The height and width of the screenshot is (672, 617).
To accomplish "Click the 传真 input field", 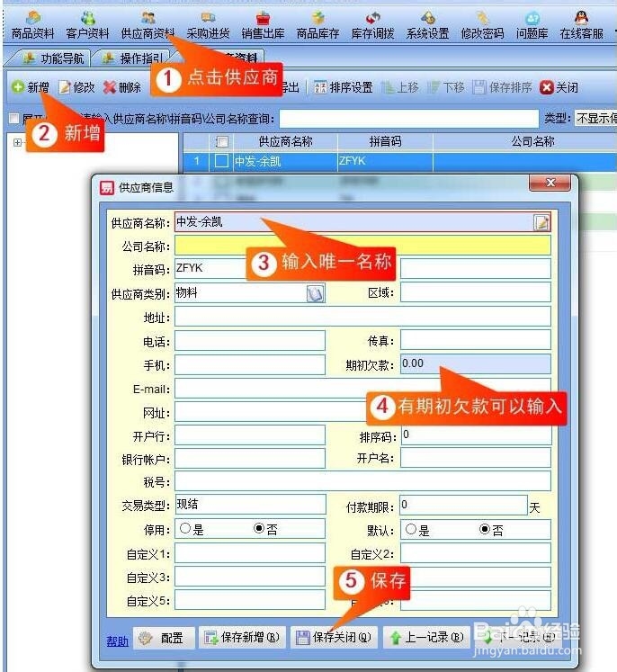I will point(476,340).
